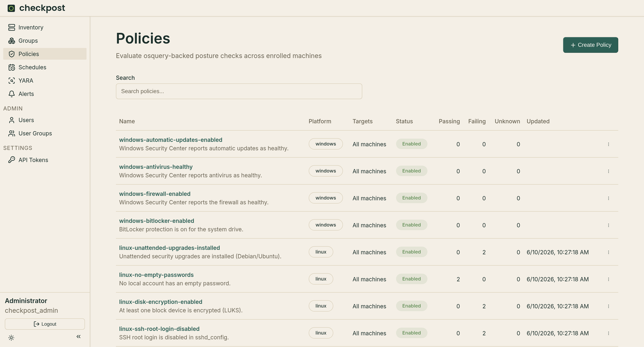644x347 pixels.
Task: Open the Groups section icon
Action: (11, 41)
